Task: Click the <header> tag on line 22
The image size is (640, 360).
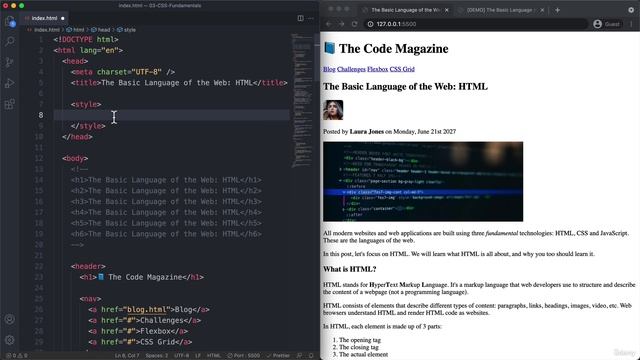Action: pos(88,267)
